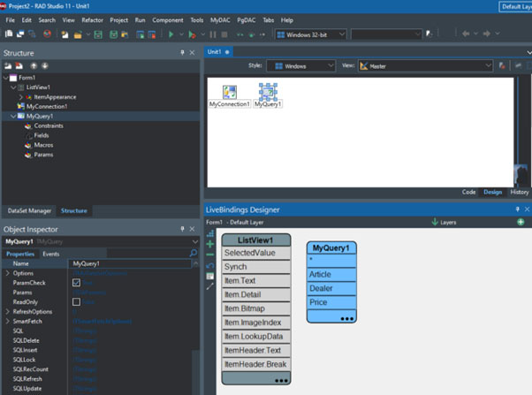
Task: Click the forward navigation arrow
Action: [487, 34]
